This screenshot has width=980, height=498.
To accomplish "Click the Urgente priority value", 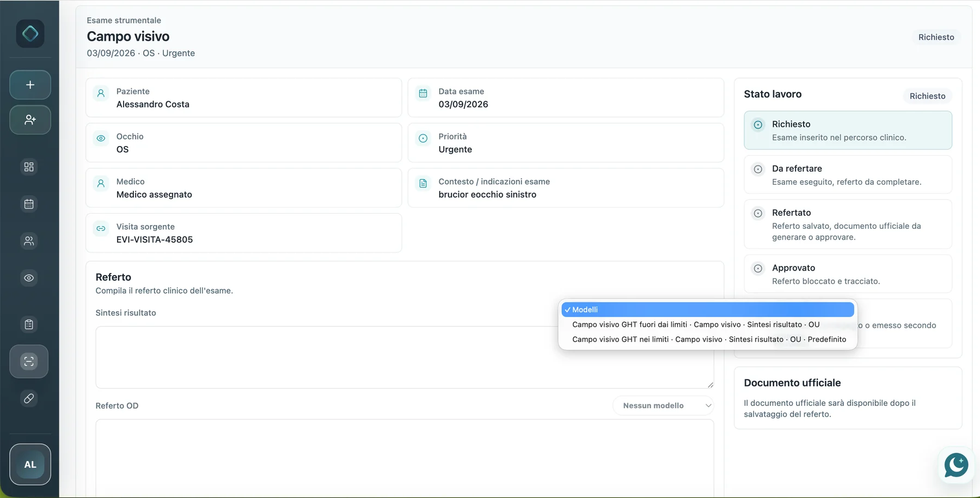I will [x=455, y=149].
